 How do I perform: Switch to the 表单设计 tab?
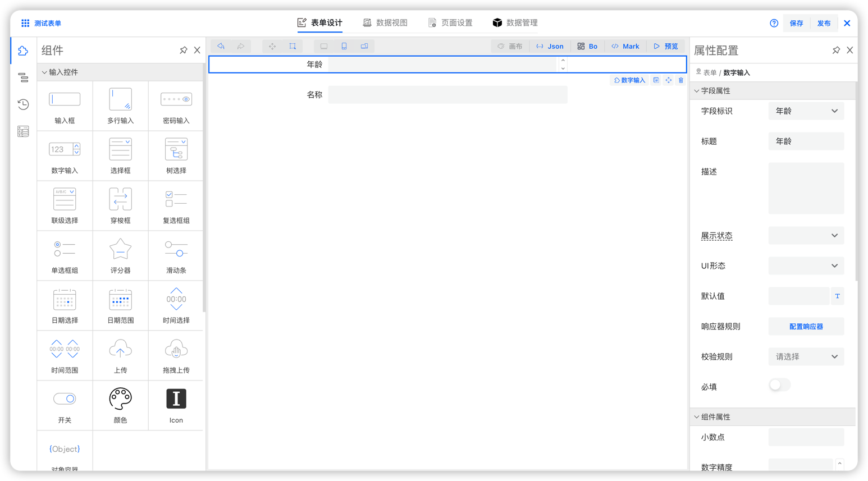pos(320,23)
